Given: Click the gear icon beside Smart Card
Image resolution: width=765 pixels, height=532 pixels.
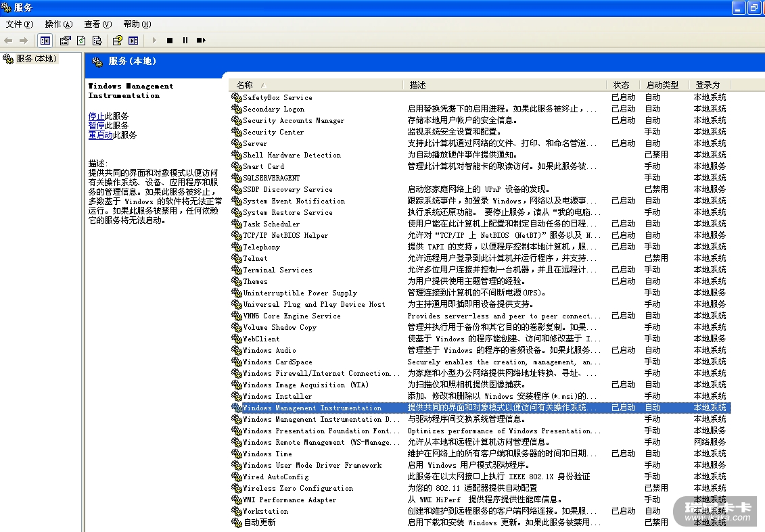Looking at the screenshot, I should coord(237,166).
